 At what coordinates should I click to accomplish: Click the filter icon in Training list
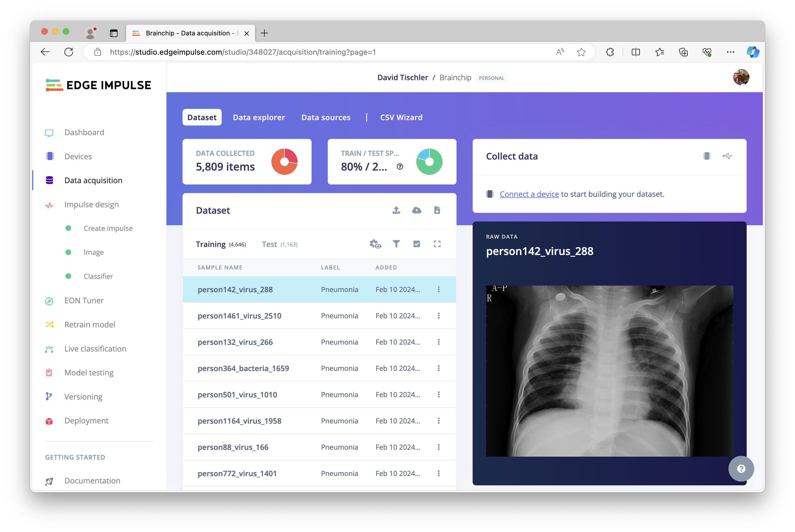[396, 244]
